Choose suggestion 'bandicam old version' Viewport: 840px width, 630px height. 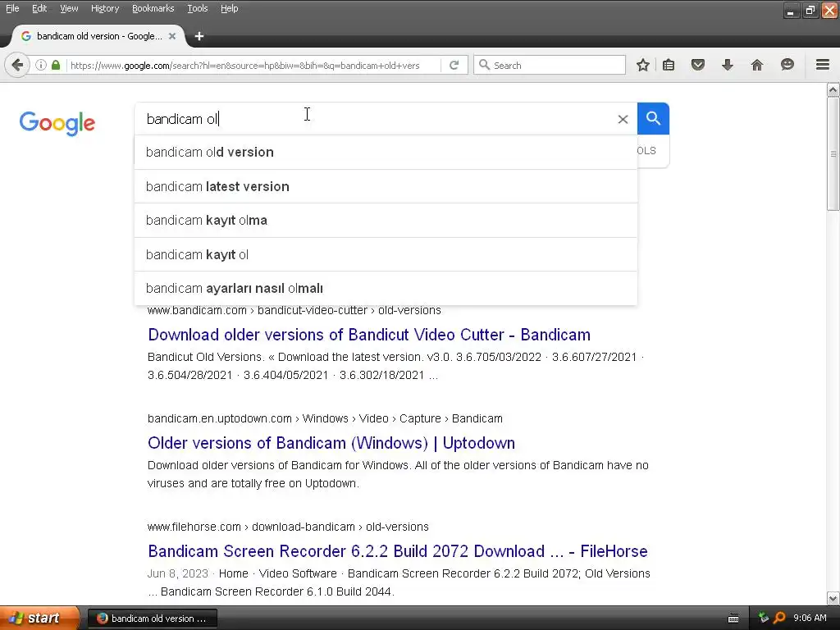pyautogui.click(x=386, y=152)
